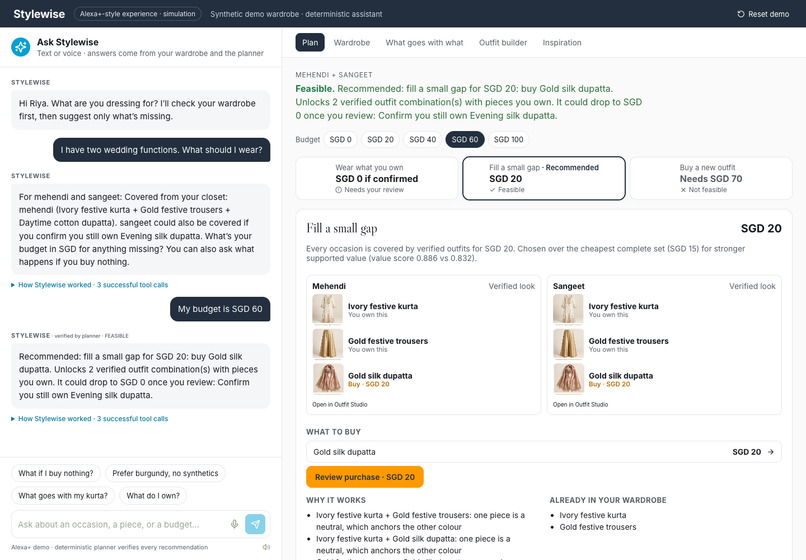Click Gold festive trousers under Already in wardrobe
The image size is (806, 560).
[x=598, y=527]
